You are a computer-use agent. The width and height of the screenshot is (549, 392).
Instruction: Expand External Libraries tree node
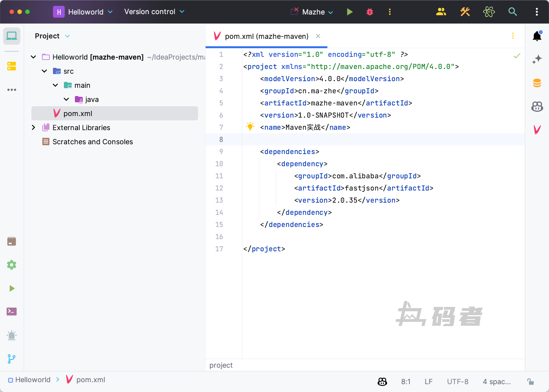(x=34, y=127)
